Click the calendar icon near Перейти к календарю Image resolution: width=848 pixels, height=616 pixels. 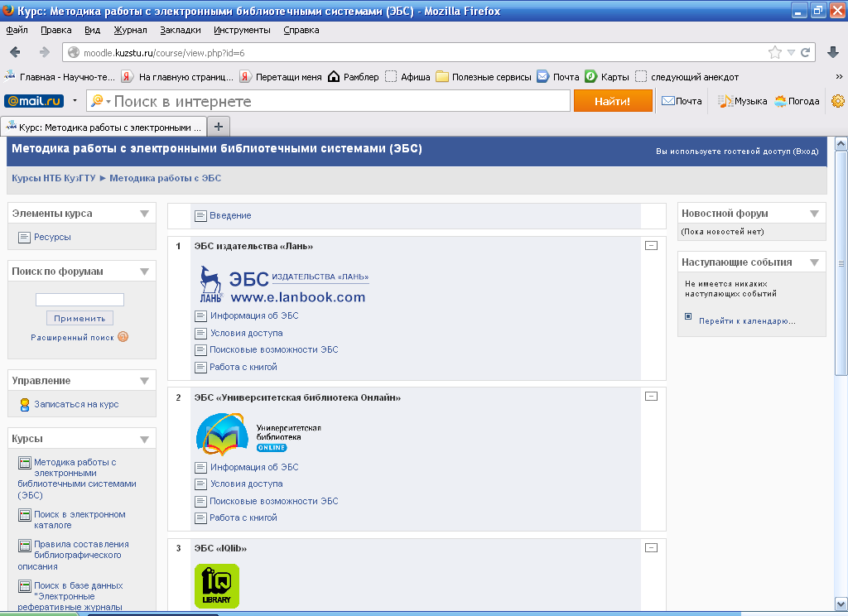[688, 316]
